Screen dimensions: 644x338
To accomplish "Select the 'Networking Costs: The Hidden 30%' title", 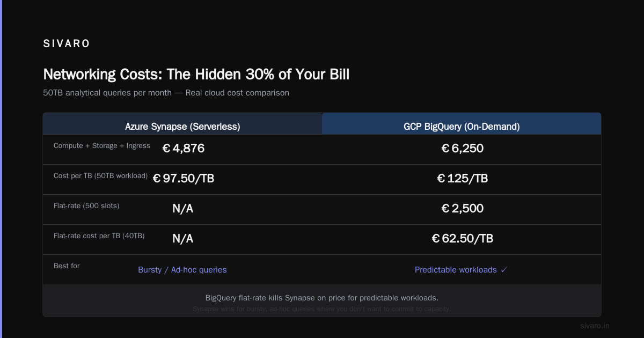I will [x=196, y=74].
